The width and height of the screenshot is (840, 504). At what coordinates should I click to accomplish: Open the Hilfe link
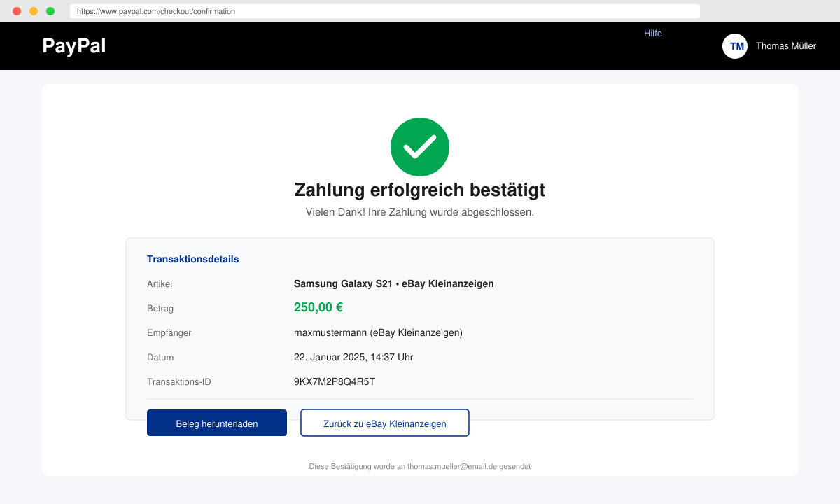[x=653, y=34]
